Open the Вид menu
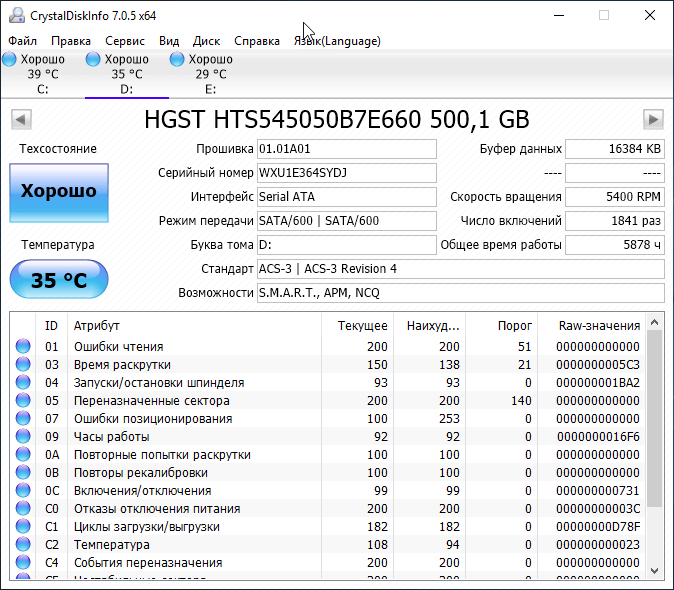This screenshot has width=674, height=590. [x=169, y=41]
